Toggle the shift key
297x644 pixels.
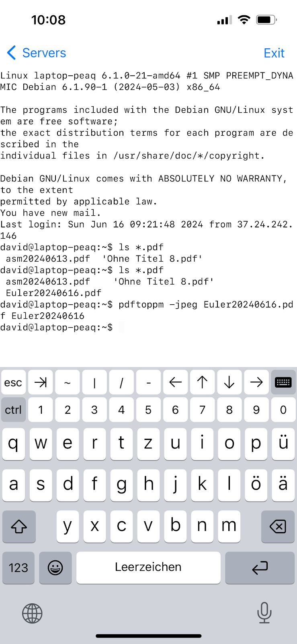[x=19, y=526]
